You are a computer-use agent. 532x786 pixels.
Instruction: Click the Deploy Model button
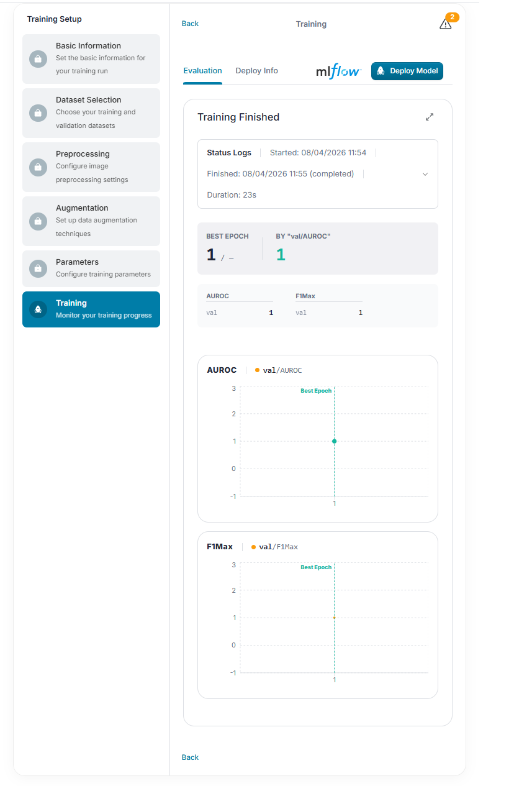[x=407, y=71]
